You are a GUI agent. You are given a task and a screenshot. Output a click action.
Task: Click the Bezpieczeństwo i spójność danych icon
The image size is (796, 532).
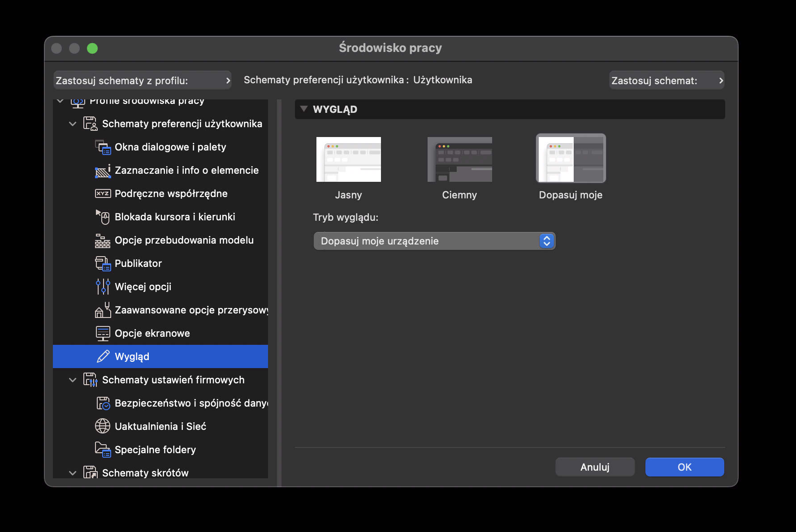pos(103,403)
